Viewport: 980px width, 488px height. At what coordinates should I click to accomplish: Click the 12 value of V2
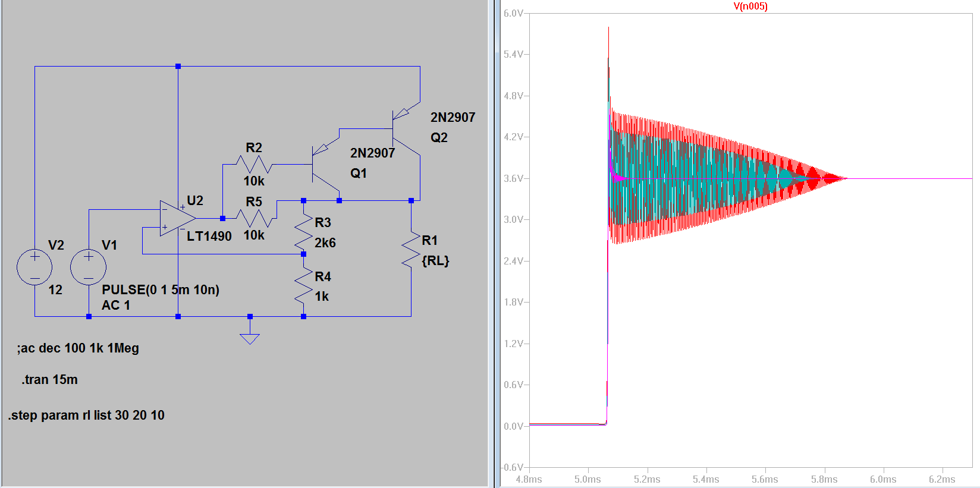(x=55, y=290)
